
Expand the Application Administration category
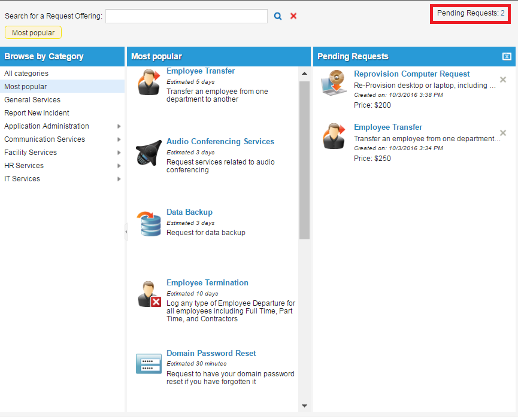click(x=119, y=126)
